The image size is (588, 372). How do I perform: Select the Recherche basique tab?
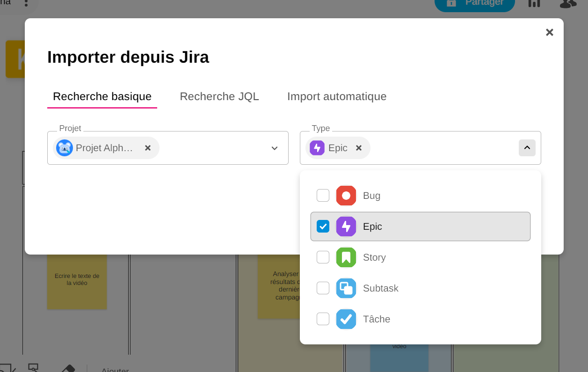click(x=102, y=96)
